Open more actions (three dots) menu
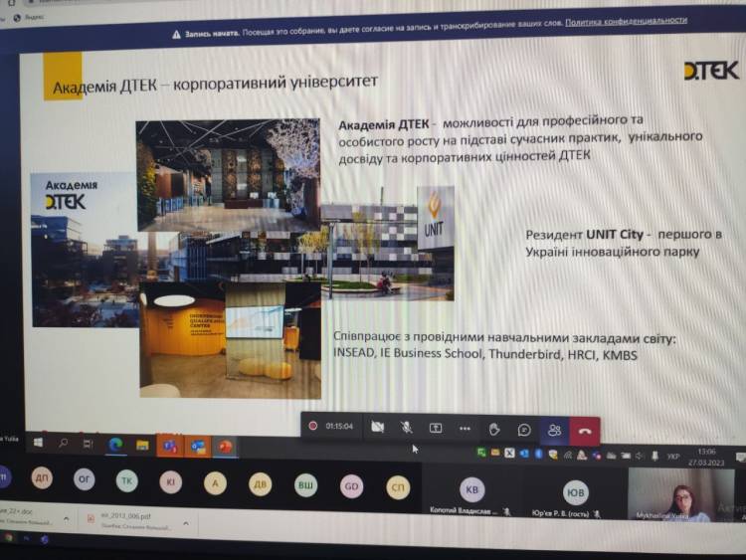The height and width of the screenshot is (560, 746). click(465, 428)
